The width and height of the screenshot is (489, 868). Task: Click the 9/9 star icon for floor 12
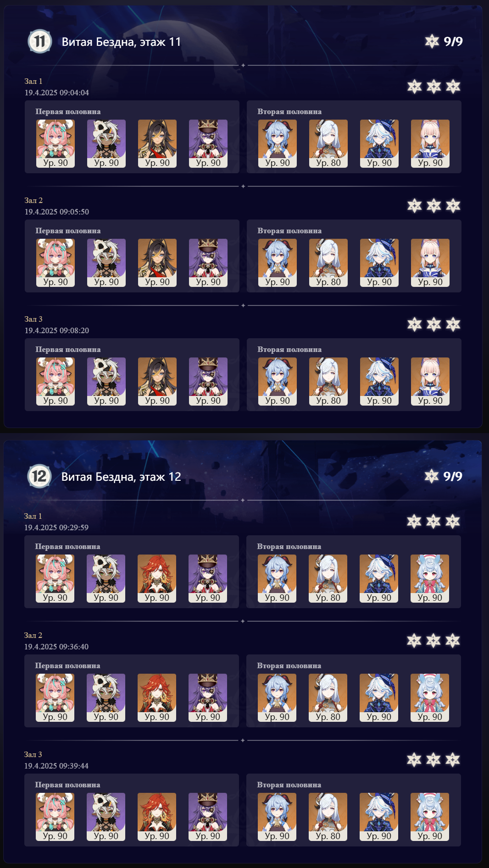point(431,476)
